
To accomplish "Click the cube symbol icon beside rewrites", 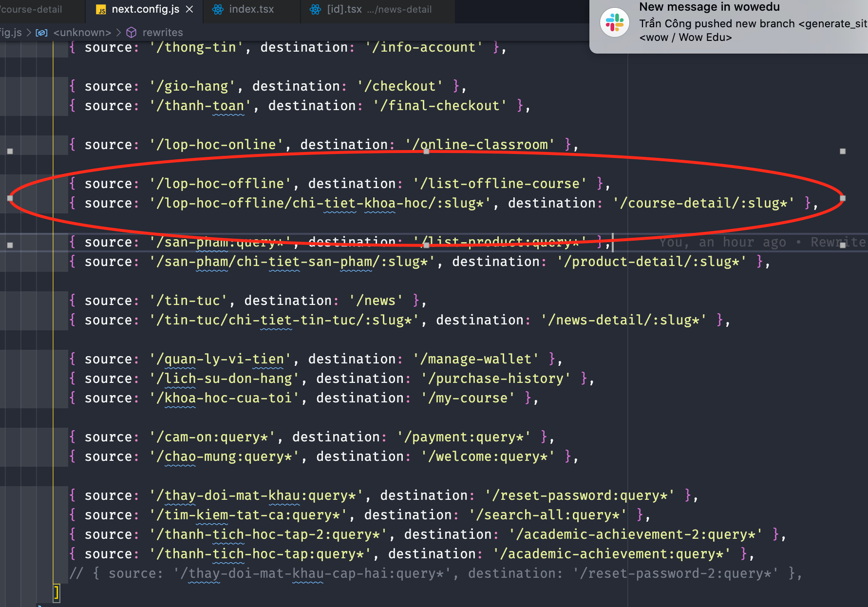I will coord(132,33).
